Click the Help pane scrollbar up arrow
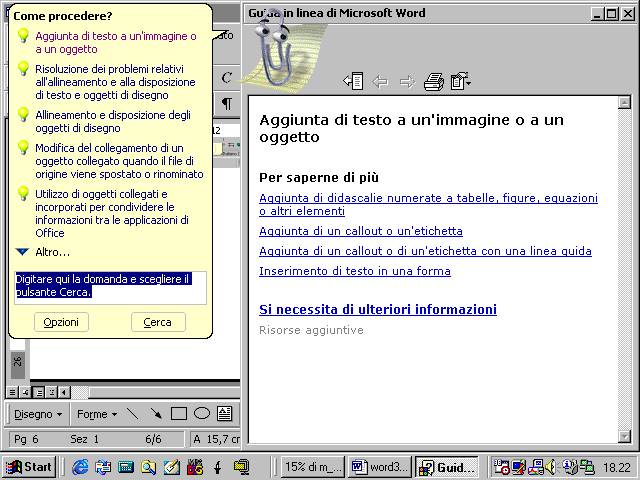Image resolution: width=640 pixels, height=480 pixels. 624,102
